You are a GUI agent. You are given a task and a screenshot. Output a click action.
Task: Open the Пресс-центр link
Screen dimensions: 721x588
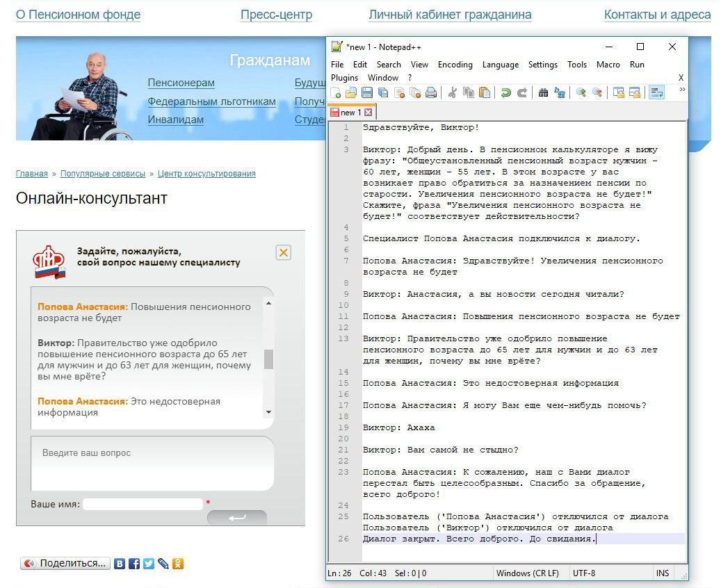(x=276, y=15)
